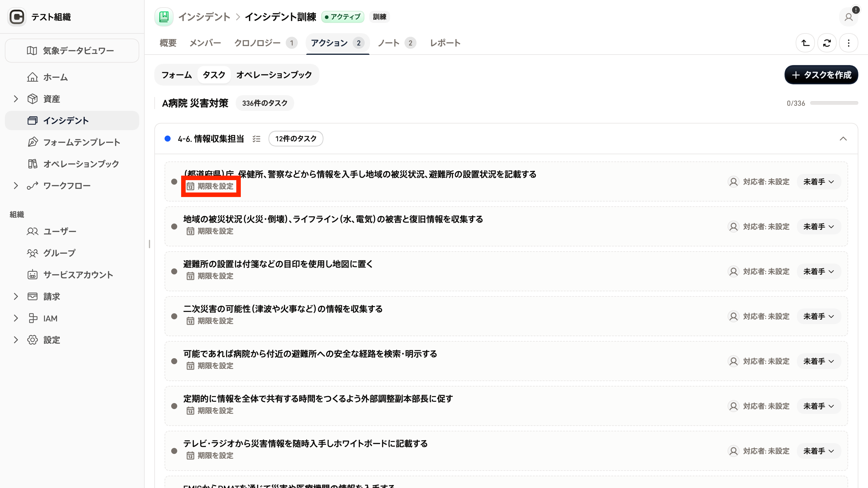Click the ホーム house icon
The height and width of the screenshot is (488, 868).
point(32,77)
